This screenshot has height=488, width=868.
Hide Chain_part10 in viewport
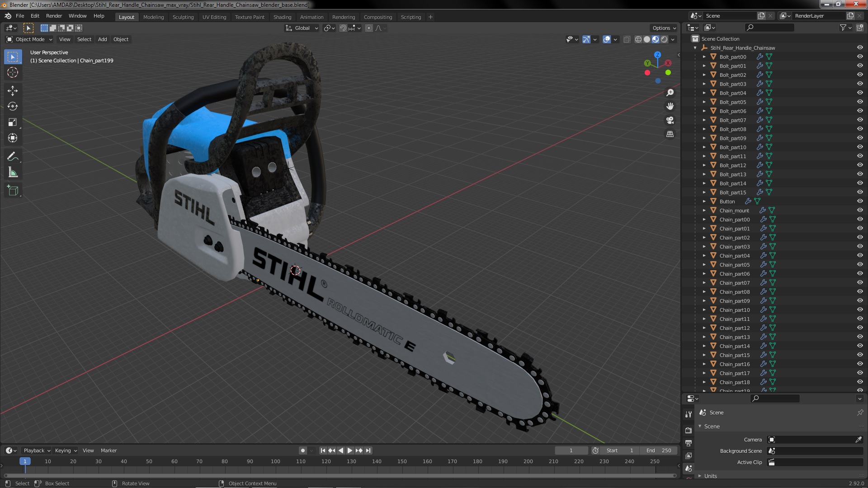click(860, 310)
